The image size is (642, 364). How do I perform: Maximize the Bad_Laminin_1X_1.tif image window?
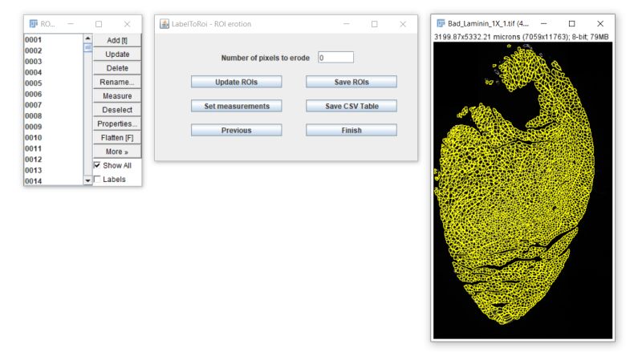click(x=572, y=24)
